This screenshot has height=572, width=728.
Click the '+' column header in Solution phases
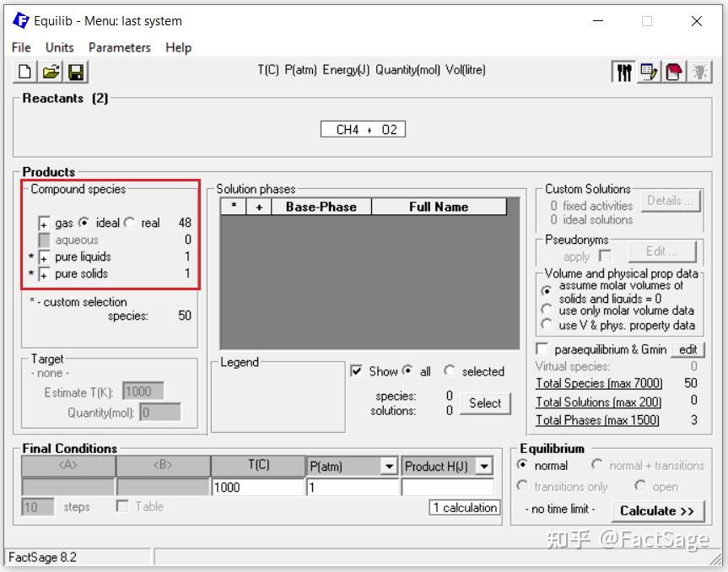259,207
